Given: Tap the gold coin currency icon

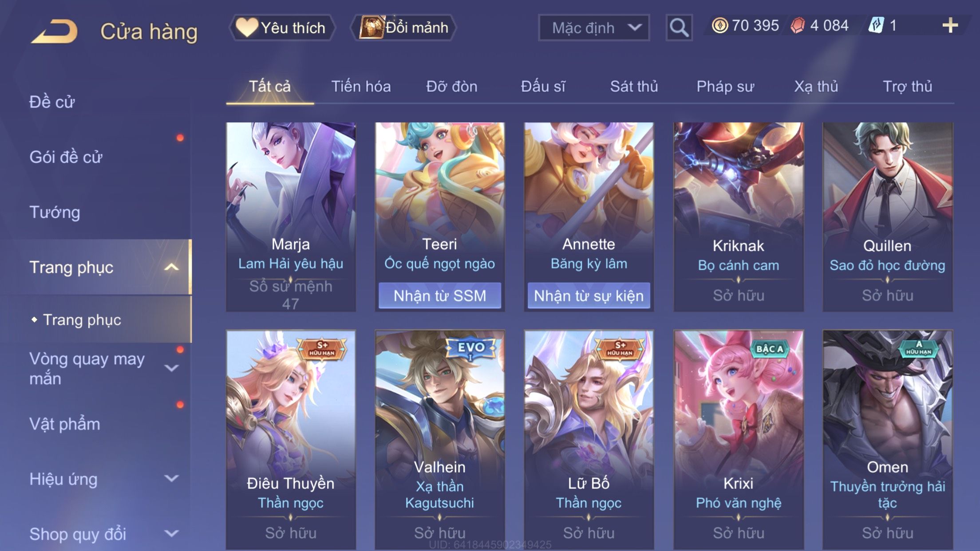Looking at the screenshot, I should coord(719,25).
